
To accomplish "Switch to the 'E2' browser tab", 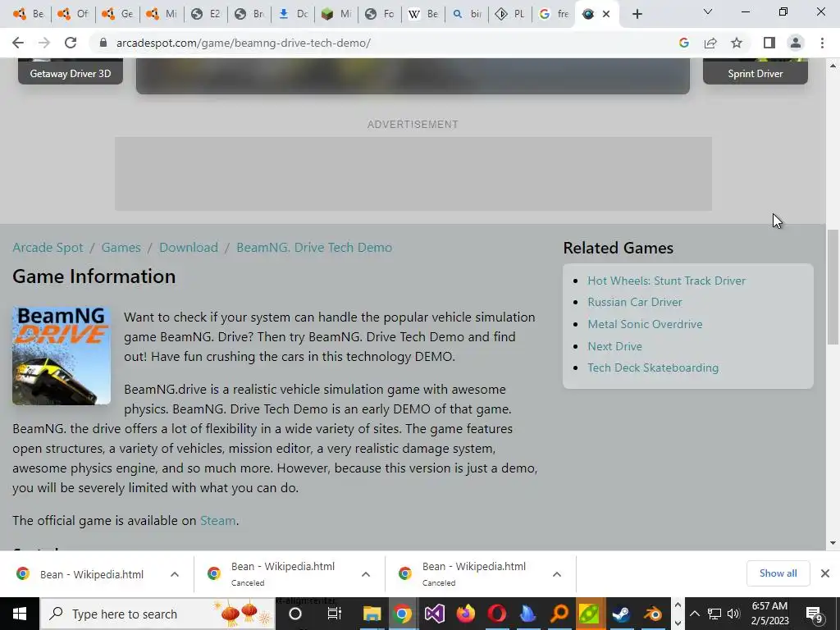I will pyautogui.click(x=206, y=14).
